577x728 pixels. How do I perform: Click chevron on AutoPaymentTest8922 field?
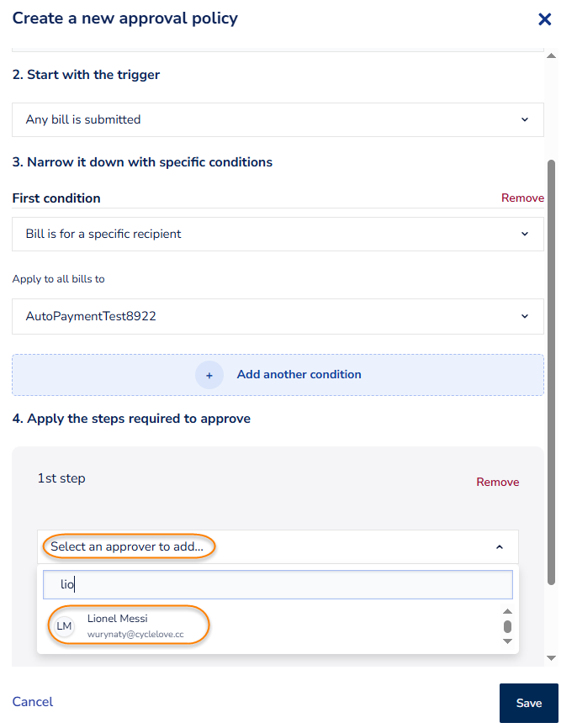point(525,316)
